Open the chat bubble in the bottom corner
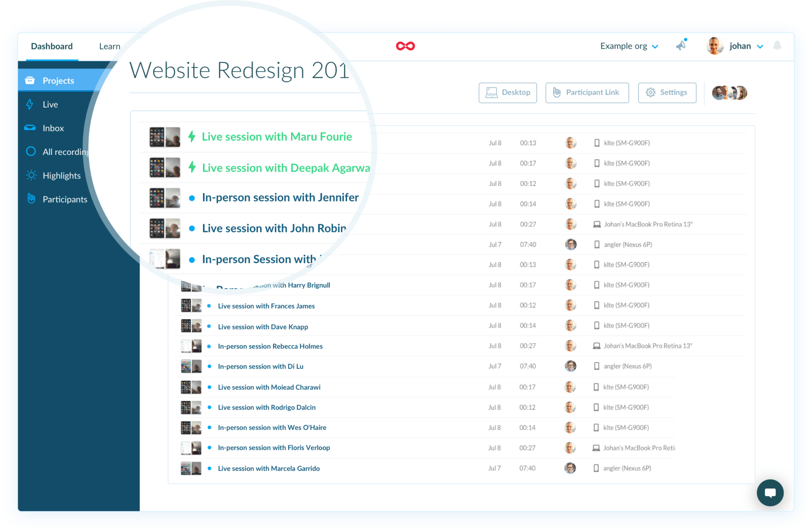 click(x=770, y=493)
